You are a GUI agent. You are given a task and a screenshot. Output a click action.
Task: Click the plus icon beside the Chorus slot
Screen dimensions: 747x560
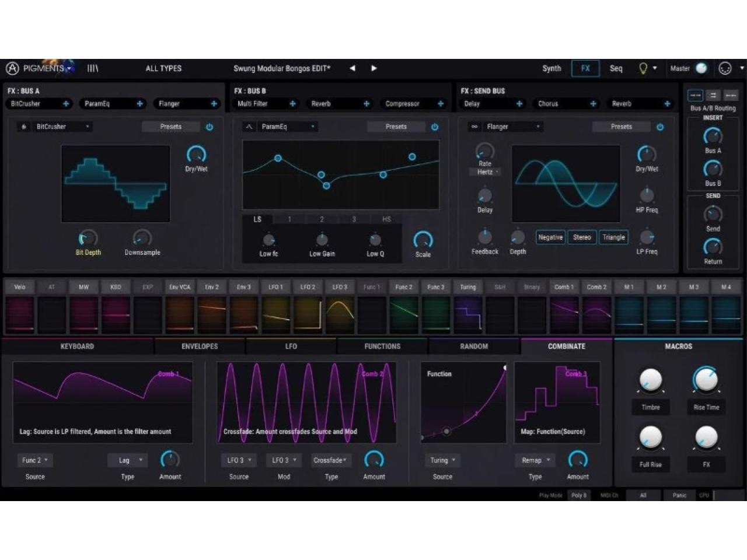[594, 104]
